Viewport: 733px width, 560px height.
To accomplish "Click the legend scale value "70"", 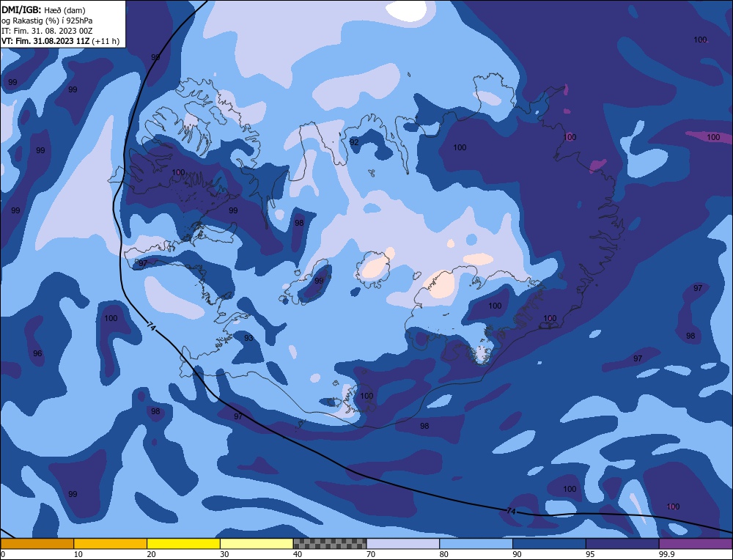I will pos(371,554).
